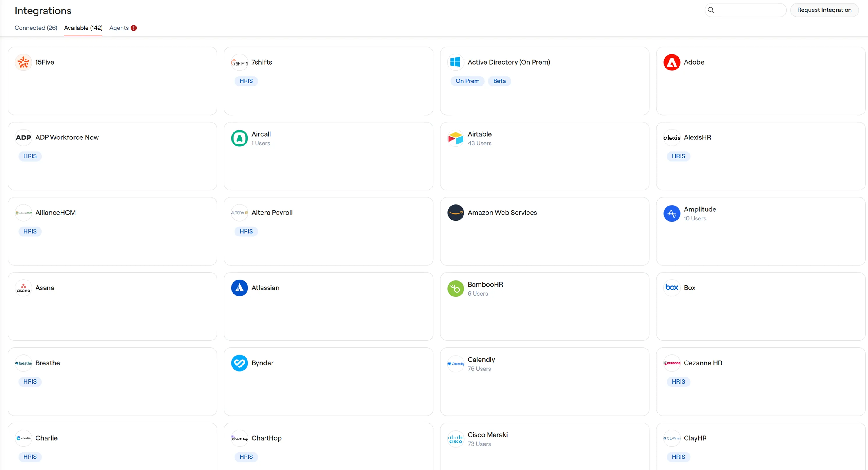Click the ChartHop logo icon
The width and height of the screenshot is (868, 470).
coord(240,438)
